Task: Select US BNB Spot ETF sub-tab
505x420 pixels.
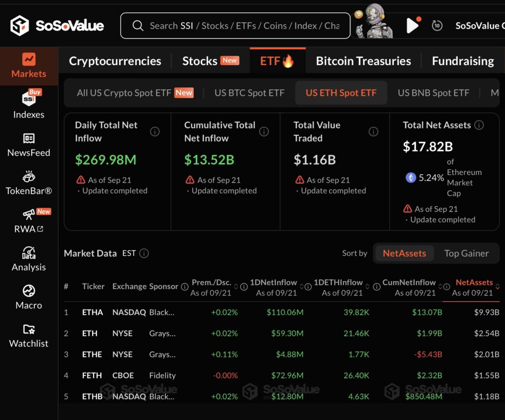Action: click(433, 93)
